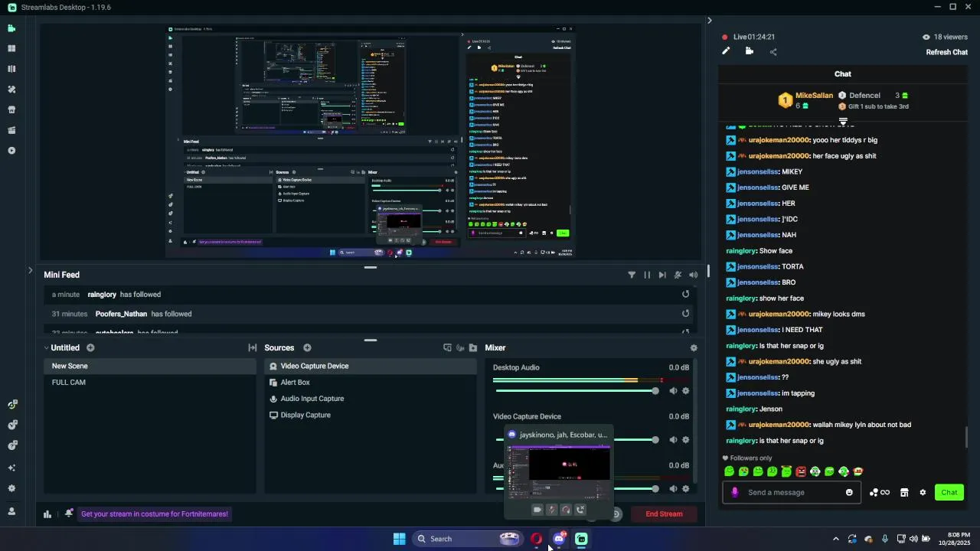Open the Layout Editor sidebar icon
This screenshot has height=551, width=980.
coord(11,48)
